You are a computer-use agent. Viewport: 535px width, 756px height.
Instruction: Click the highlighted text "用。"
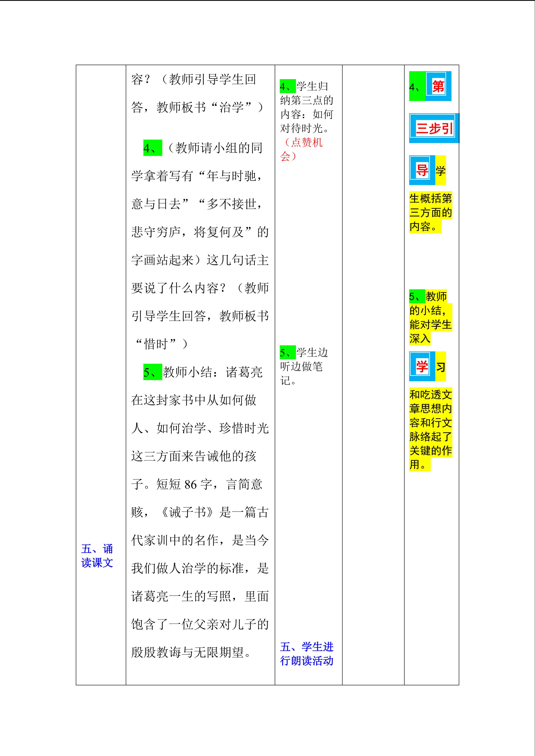pyautogui.click(x=420, y=464)
